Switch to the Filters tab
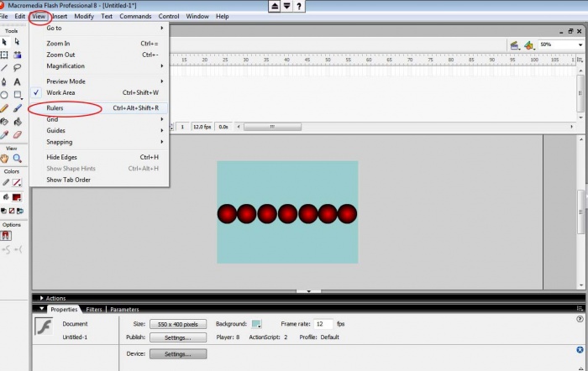Screen dimensions: 588x371 point(94,310)
